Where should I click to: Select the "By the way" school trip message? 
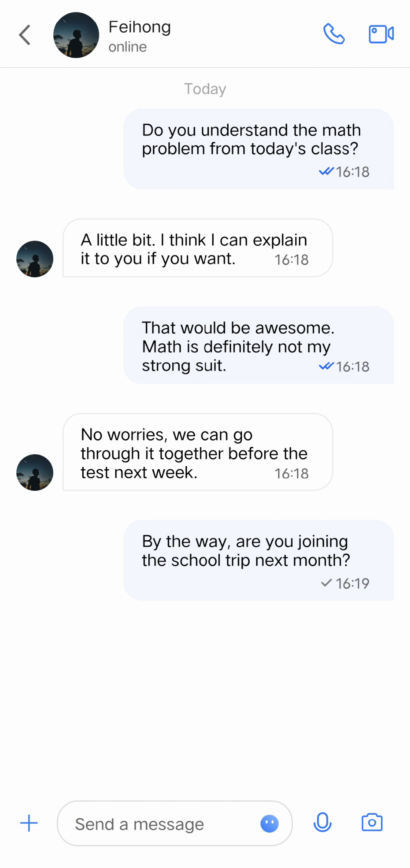(258, 559)
